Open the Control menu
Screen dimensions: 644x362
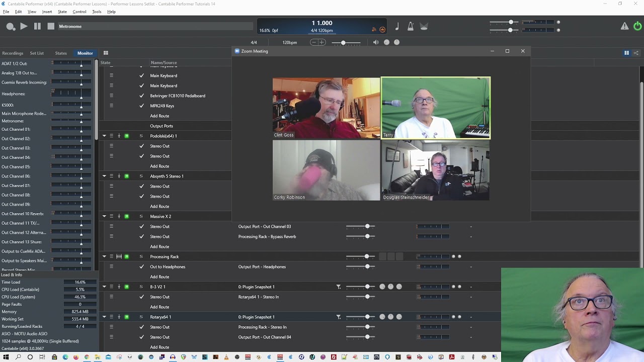79,12
